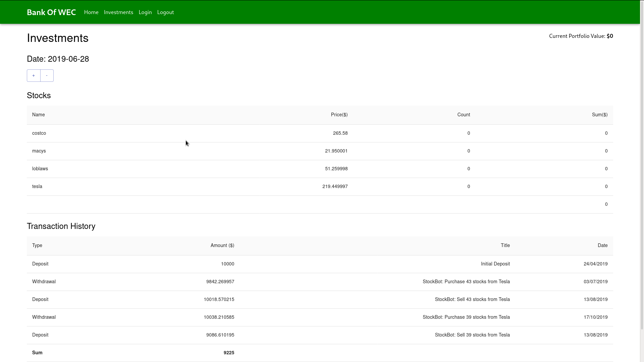Open the Home navigation link
The width and height of the screenshot is (644, 362).
[x=91, y=12]
